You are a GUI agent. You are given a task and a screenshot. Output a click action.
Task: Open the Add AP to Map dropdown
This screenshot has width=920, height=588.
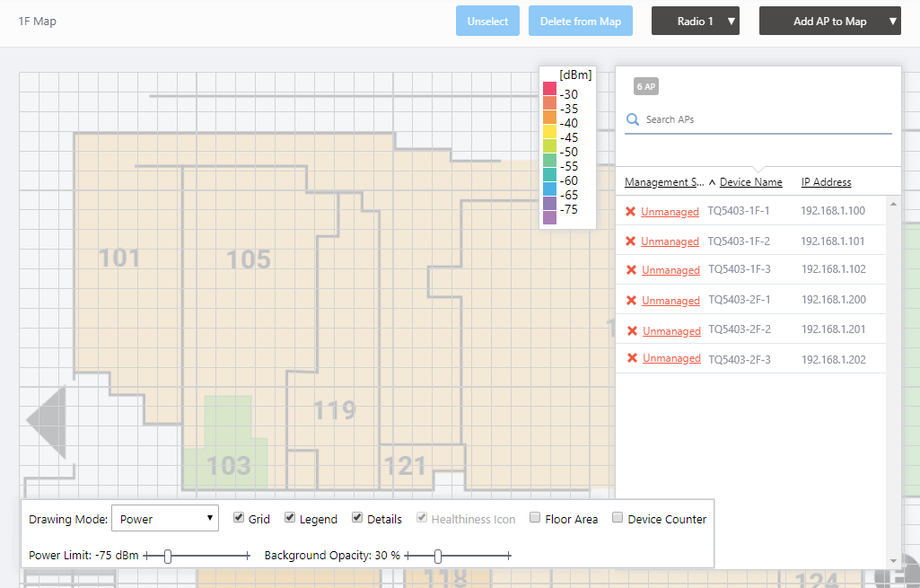pyautogui.click(x=830, y=22)
